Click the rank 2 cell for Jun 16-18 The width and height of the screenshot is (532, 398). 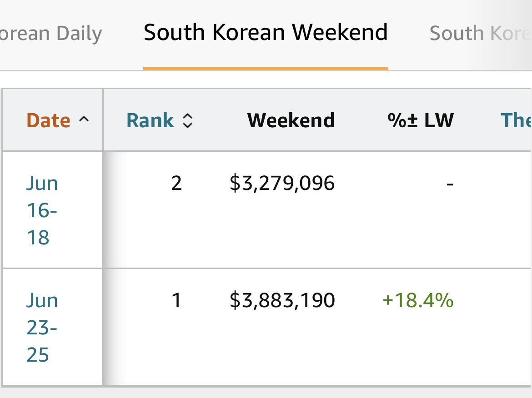tap(176, 184)
